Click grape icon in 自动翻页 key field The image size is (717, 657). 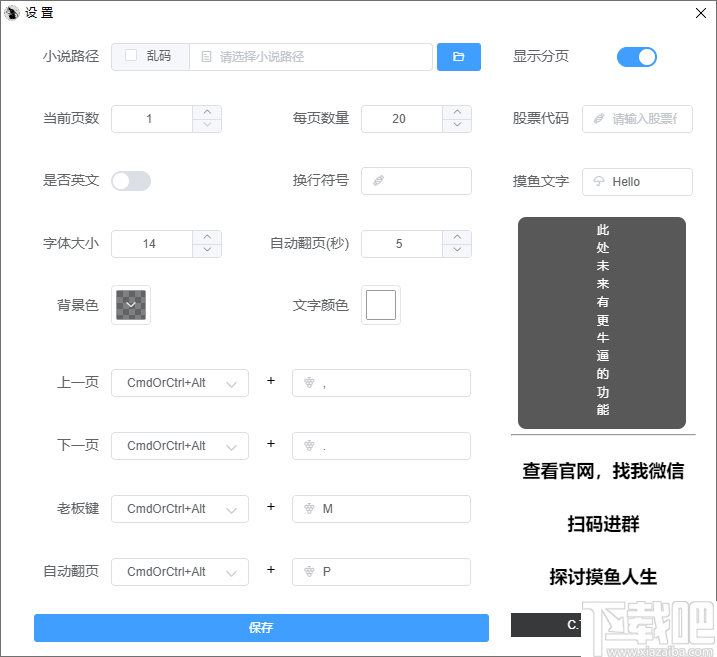310,572
